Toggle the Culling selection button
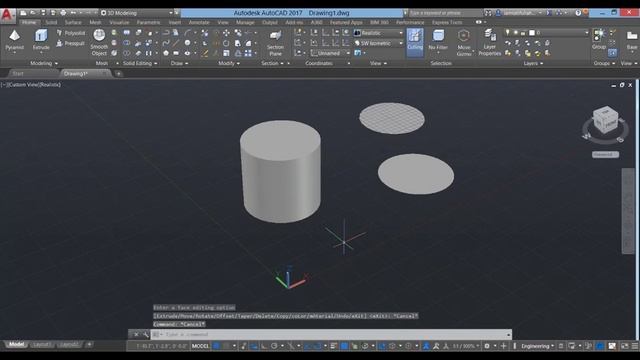This screenshot has width=640, height=360. [415, 41]
